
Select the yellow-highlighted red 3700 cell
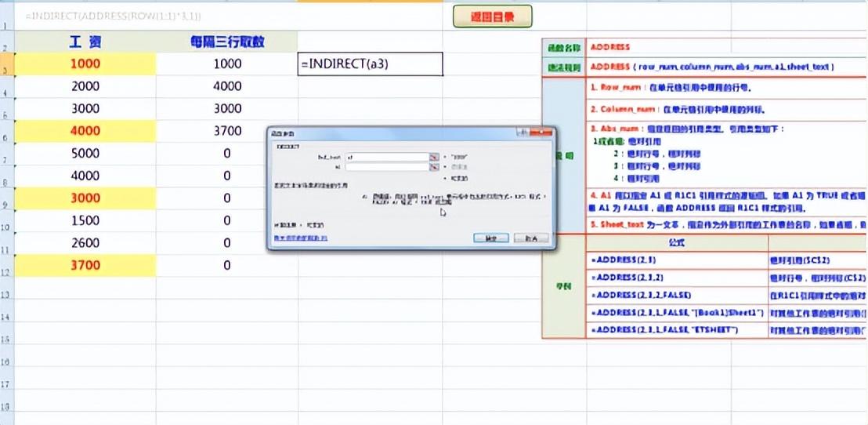[x=85, y=265]
